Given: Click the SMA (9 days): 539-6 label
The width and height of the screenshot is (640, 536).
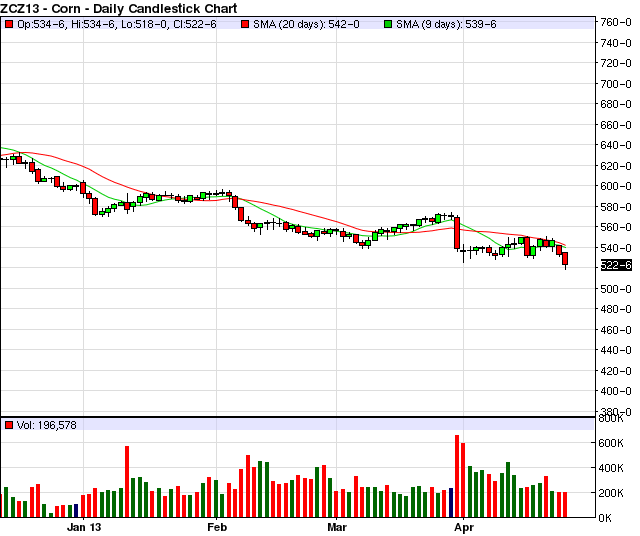Looking at the screenshot, I should (446, 24).
